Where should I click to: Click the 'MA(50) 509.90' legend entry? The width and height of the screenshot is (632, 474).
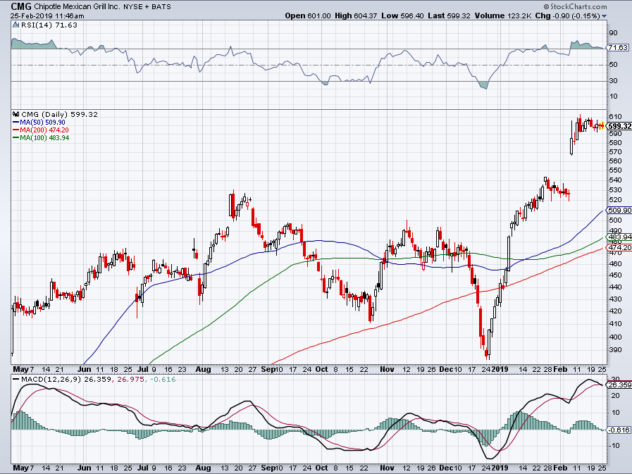[39, 122]
